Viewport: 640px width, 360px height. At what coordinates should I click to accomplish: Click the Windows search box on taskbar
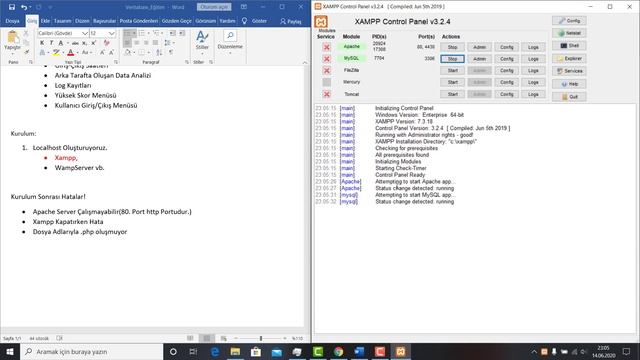click(91, 351)
